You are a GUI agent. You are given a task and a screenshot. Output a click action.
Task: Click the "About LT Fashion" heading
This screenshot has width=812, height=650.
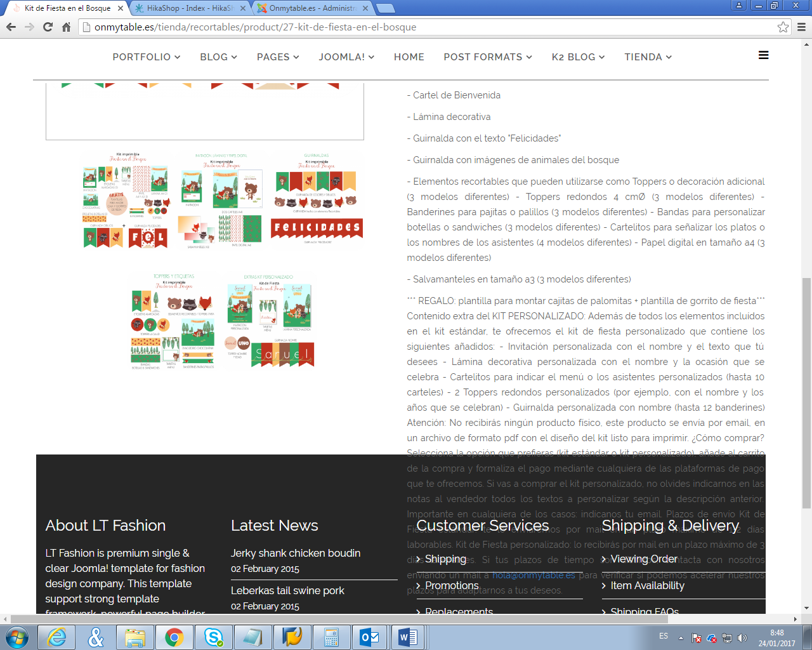coord(105,526)
